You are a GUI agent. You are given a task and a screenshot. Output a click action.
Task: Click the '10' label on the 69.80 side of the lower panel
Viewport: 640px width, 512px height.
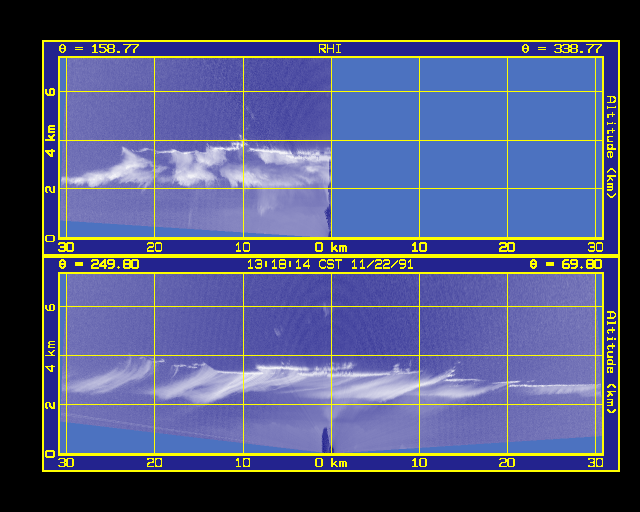point(419,463)
